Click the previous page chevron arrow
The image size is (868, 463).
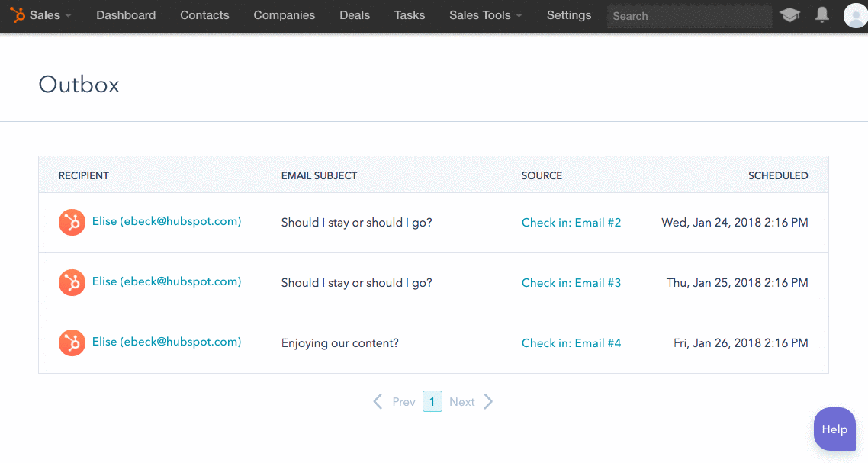[x=378, y=402]
